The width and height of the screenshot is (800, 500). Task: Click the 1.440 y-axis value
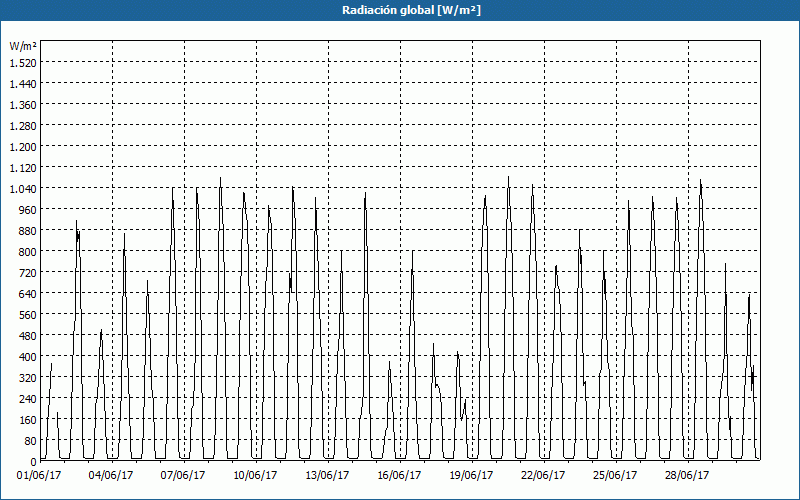pyautogui.click(x=23, y=84)
